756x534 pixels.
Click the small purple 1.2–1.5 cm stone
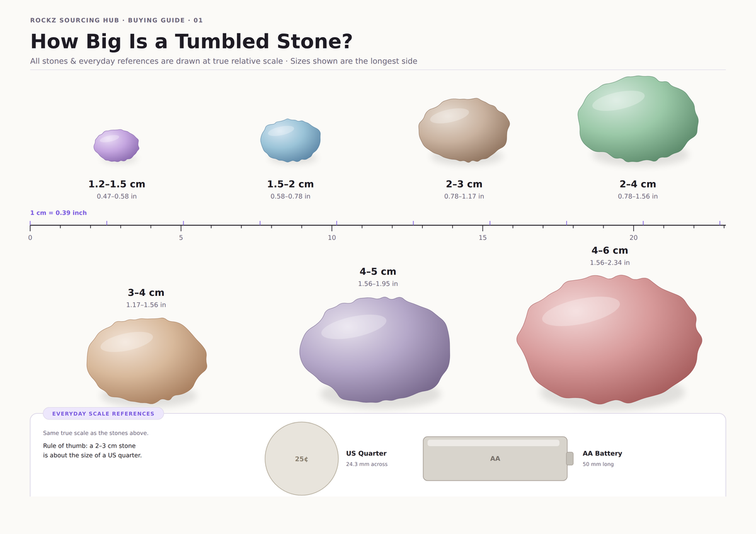coord(117,145)
